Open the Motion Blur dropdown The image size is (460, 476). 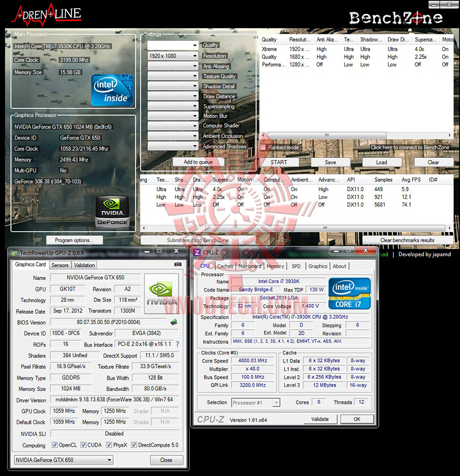click(x=172, y=116)
